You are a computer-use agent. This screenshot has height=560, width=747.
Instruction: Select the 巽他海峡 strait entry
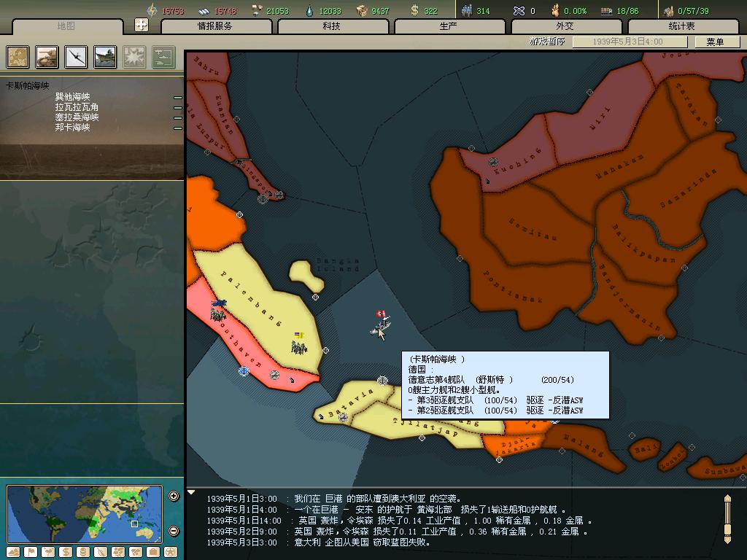point(72,97)
